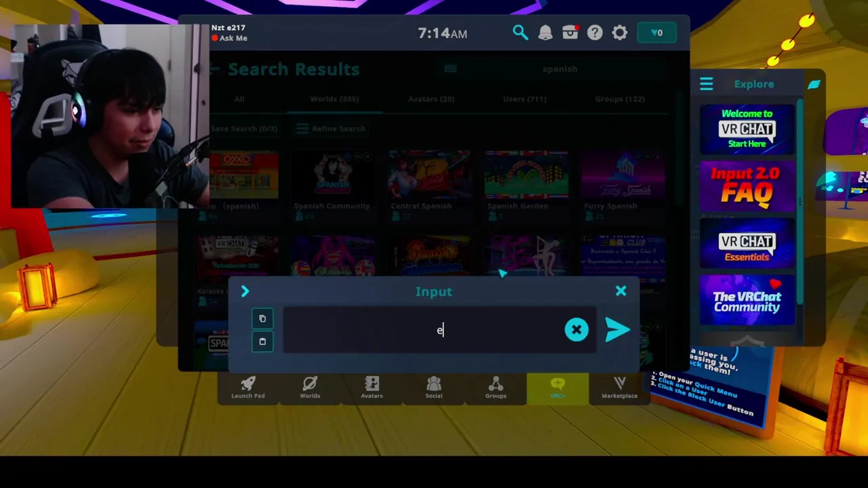Open the Social tab in bottom bar
The image size is (868, 488).
tap(434, 388)
